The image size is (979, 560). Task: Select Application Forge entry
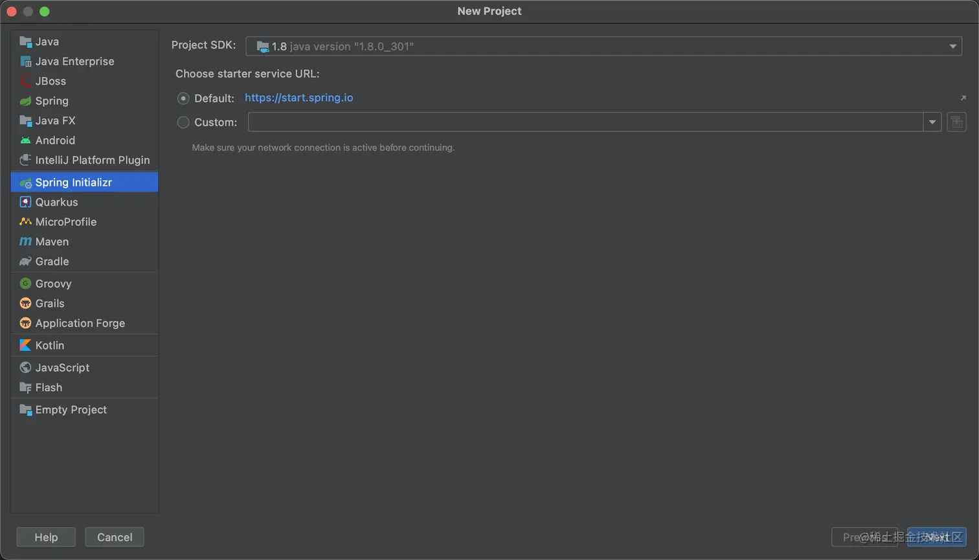[84, 323]
